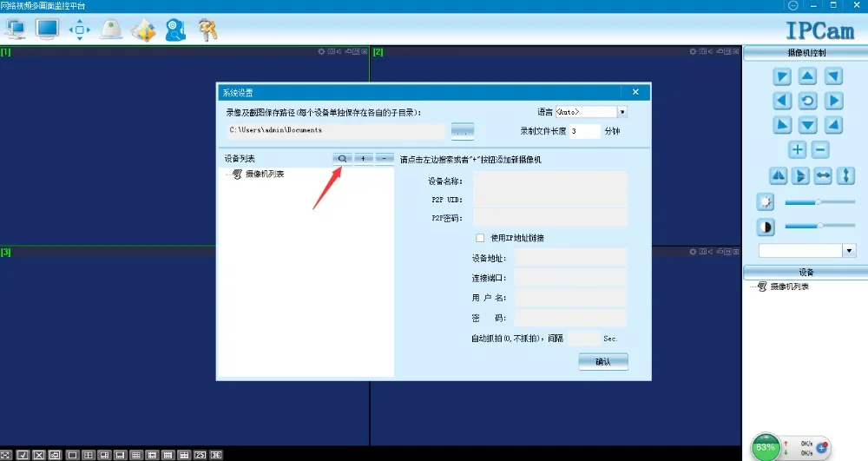Click the recording file length field
This screenshot has width=868, height=461.
(x=584, y=131)
